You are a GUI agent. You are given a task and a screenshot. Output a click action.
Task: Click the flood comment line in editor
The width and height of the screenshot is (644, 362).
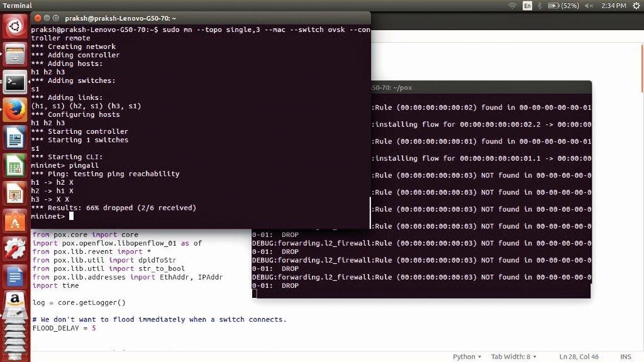(159, 319)
